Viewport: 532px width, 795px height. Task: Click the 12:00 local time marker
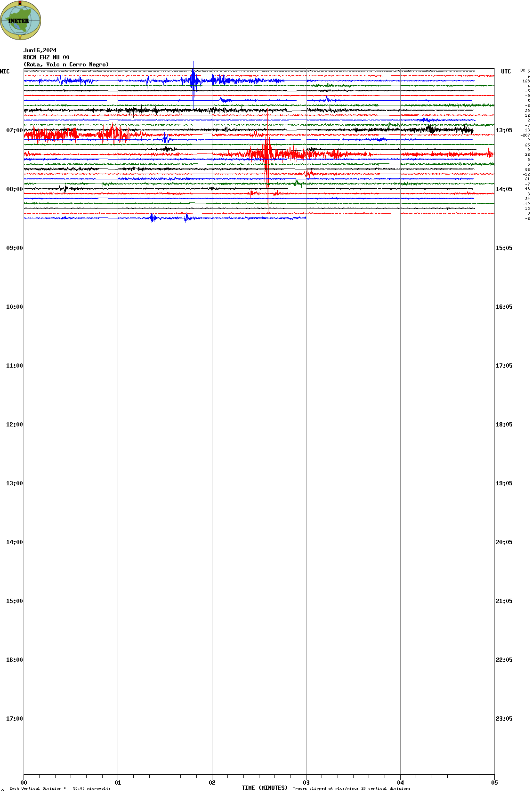pyautogui.click(x=14, y=425)
